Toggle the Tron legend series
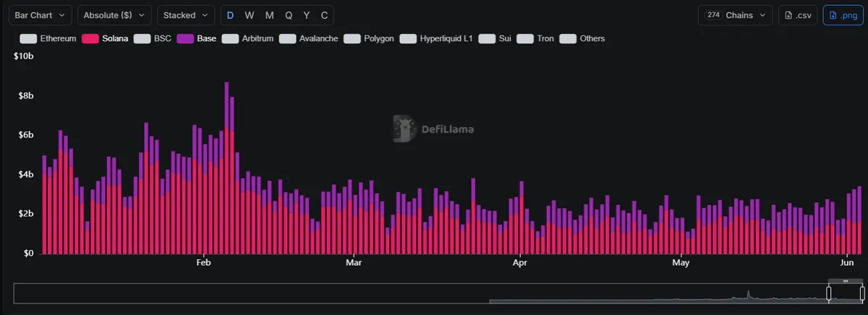The image size is (868, 315). point(535,38)
